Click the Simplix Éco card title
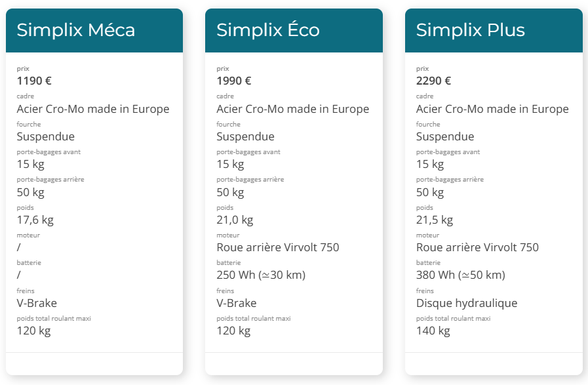The image size is (588, 385). [x=268, y=30]
